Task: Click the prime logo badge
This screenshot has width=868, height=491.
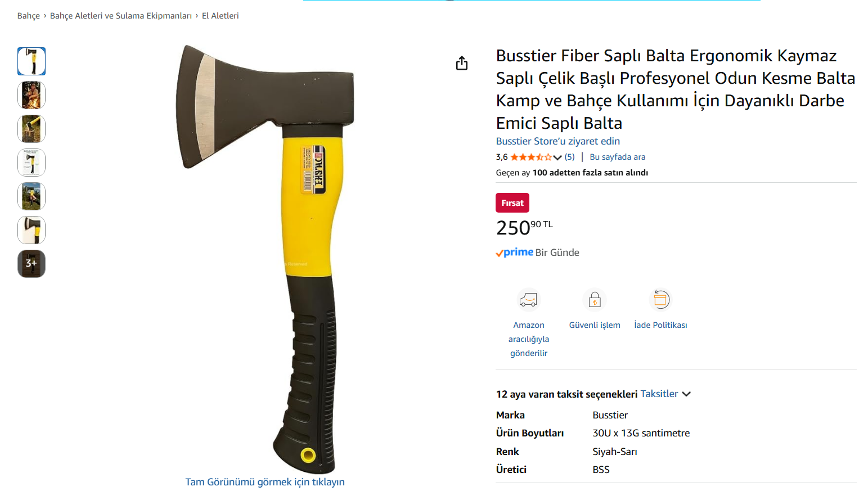Action: pyautogui.click(x=515, y=253)
